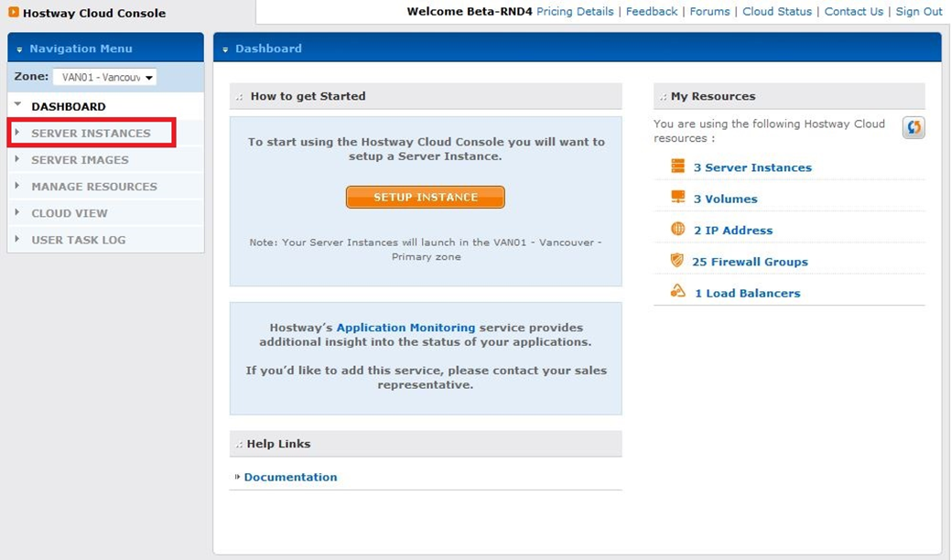Expand the SERVER IMAGES arrow
Viewport: 951px width, 560px height.
(x=17, y=159)
